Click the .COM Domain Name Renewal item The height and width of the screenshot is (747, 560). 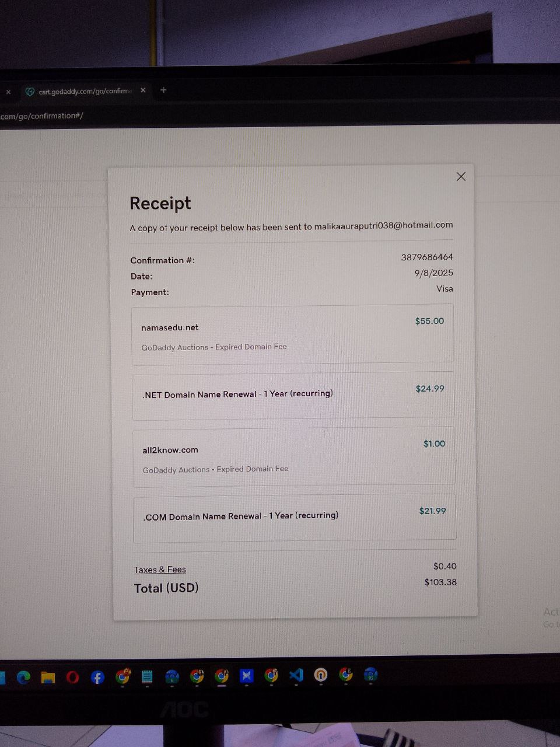click(240, 516)
